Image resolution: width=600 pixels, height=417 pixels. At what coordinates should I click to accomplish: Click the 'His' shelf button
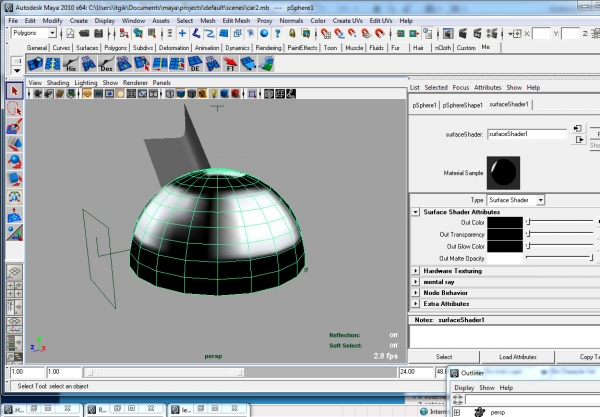coord(70,64)
